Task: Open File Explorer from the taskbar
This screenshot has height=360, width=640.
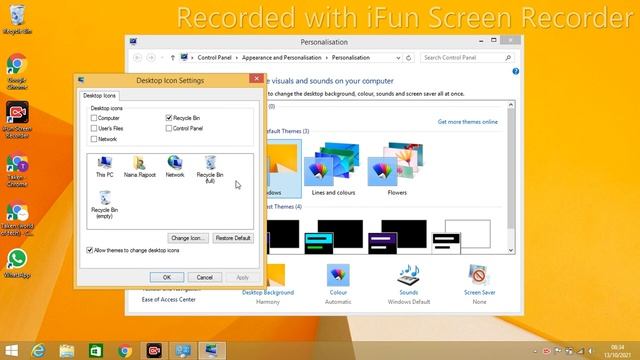Action: (x=67, y=351)
